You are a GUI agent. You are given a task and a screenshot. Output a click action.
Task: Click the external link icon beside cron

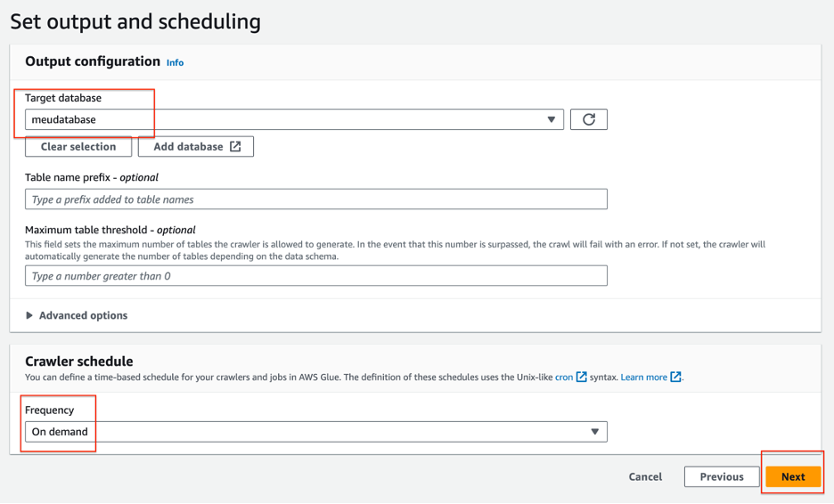[582, 377]
